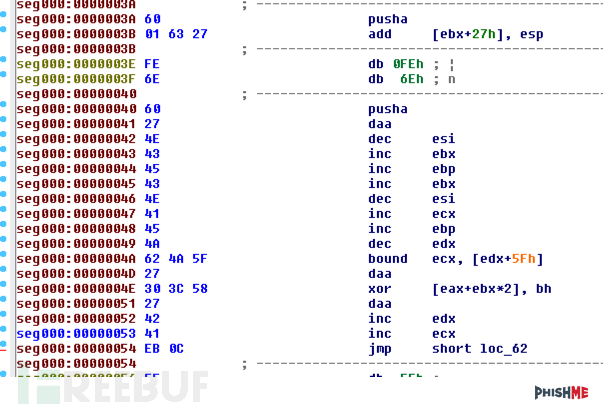Click operand [eax+ebx*2], bh
The image size is (603, 411).
pyautogui.click(x=491, y=289)
